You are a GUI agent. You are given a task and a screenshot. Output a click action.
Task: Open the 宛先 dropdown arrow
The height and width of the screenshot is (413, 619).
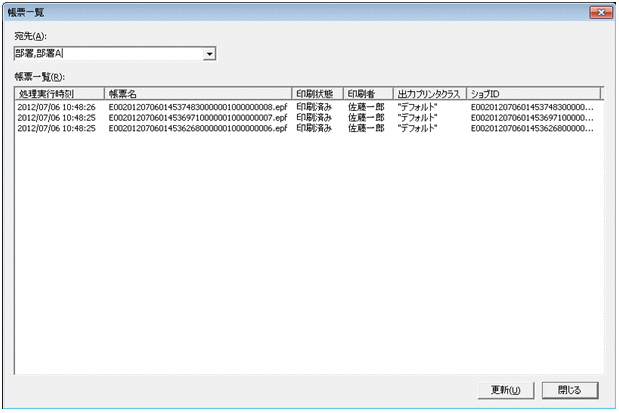pyautogui.click(x=209, y=54)
